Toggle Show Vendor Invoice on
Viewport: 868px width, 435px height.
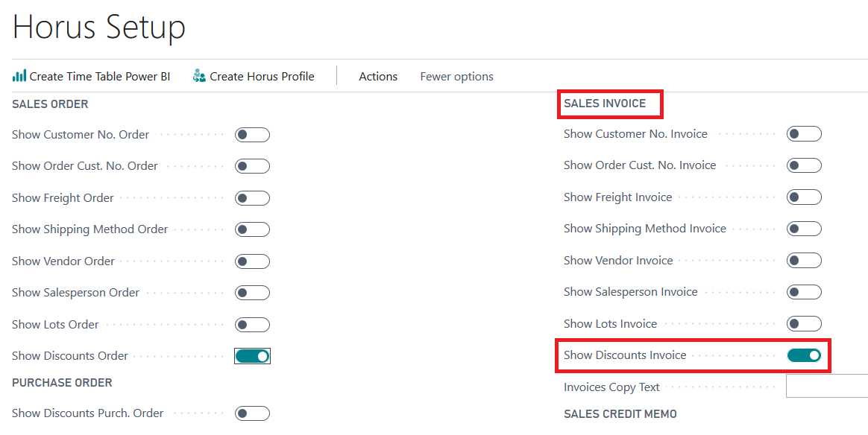[x=805, y=261]
